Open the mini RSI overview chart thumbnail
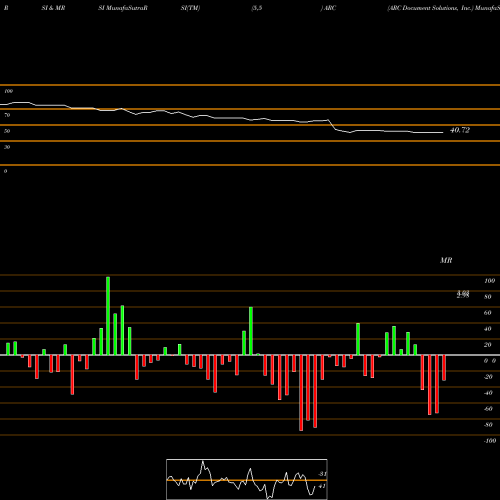The width and height of the screenshot is (500, 500). click(247, 479)
